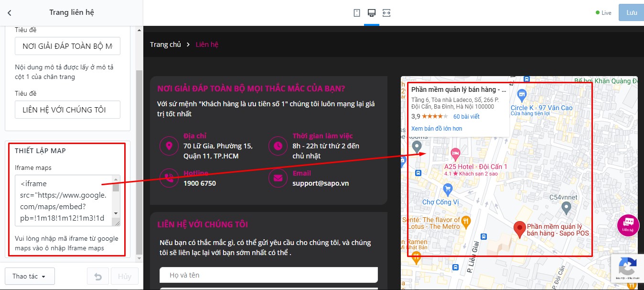Click the reCAPTCHA badge
The image size is (644, 290).
[x=627, y=268]
